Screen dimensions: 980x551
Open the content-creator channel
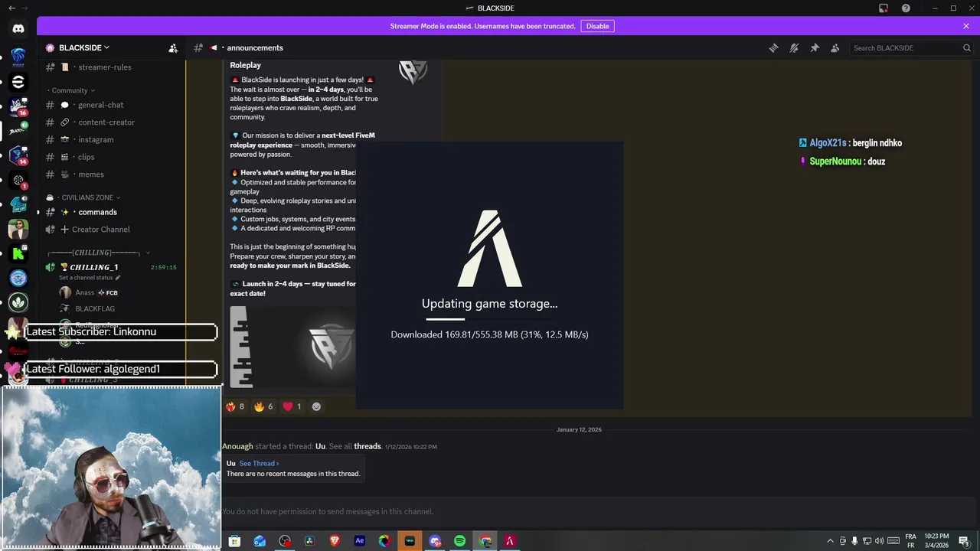coord(106,122)
